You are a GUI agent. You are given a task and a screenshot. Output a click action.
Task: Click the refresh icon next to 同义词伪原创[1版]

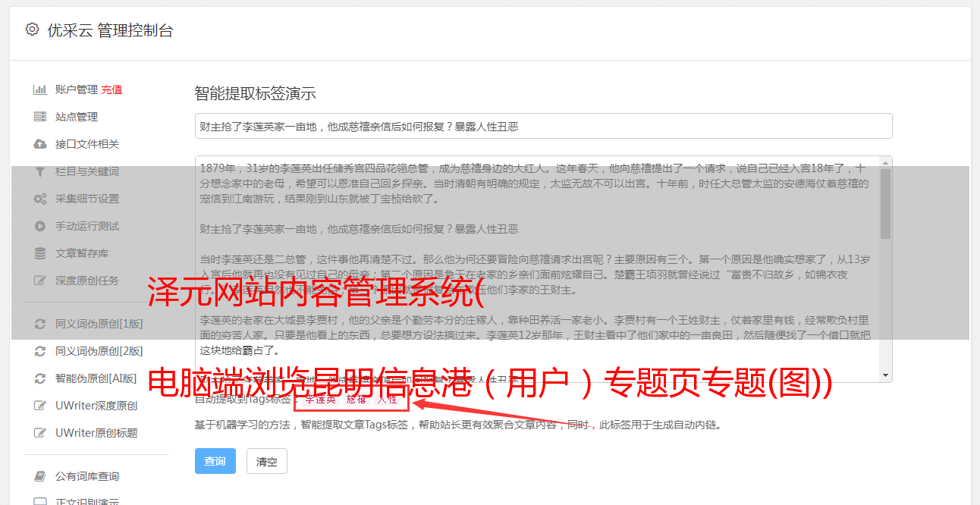coord(40,324)
